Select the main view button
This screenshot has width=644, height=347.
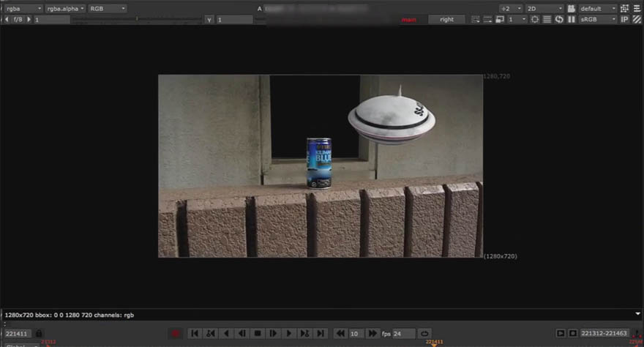pos(408,19)
